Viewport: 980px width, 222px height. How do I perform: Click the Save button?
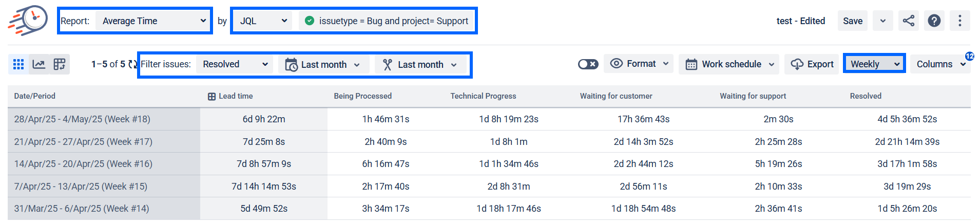tap(853, 21)
